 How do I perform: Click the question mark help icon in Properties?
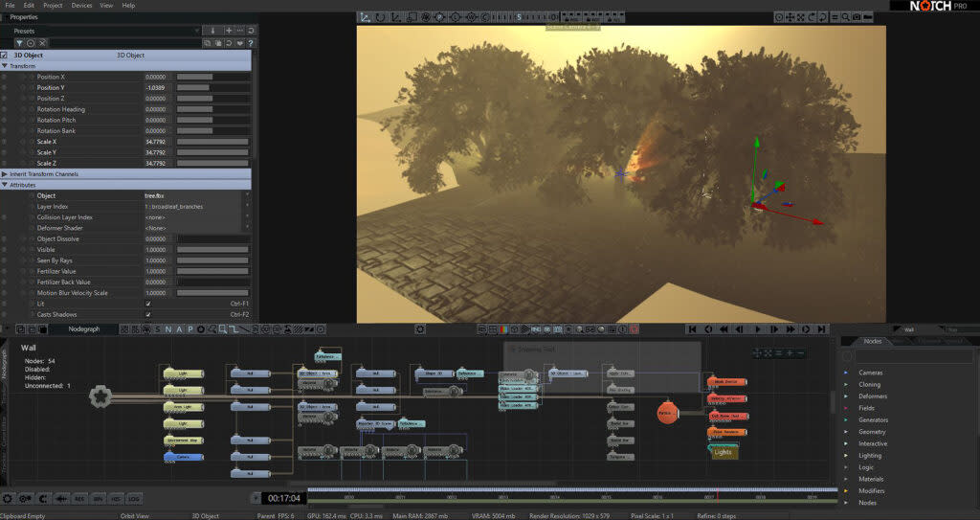pos(250,43)
